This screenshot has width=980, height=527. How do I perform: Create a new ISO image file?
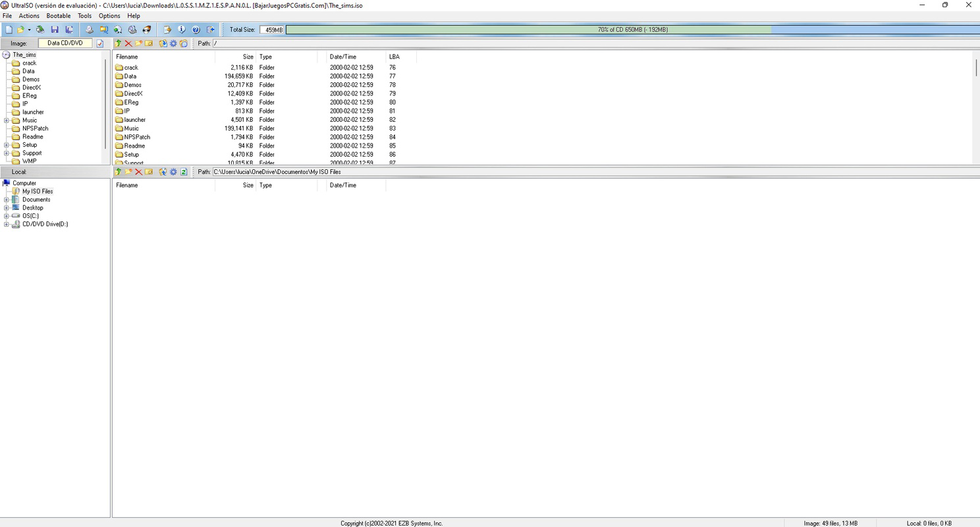(8, 29)
